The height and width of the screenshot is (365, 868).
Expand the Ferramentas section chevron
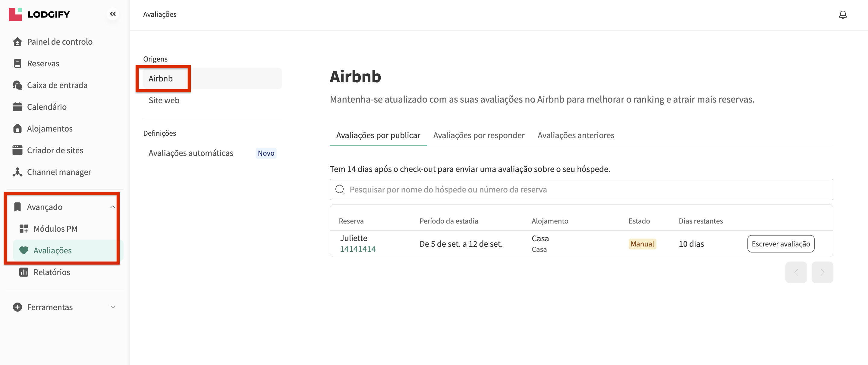112,307
